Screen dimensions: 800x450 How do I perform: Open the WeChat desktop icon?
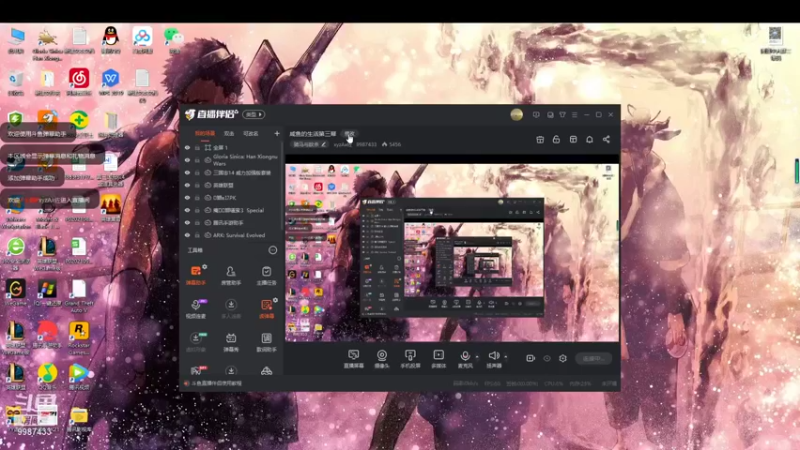(x=174, y=40)
